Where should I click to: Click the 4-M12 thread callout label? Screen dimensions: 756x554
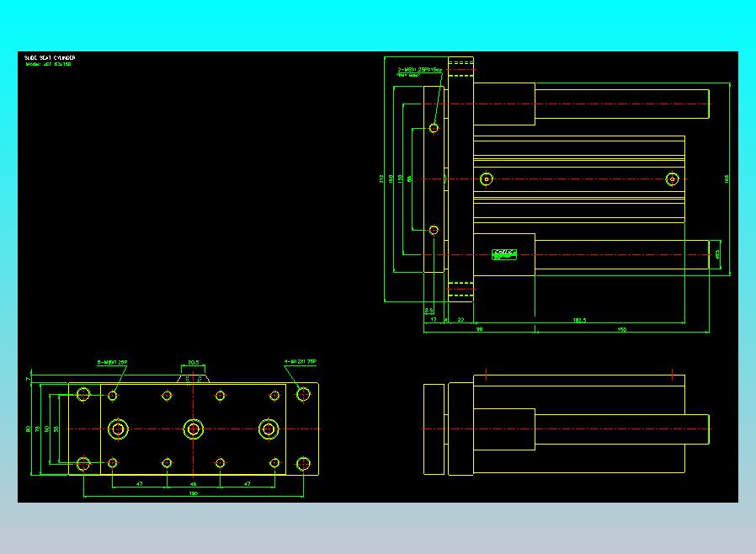coord(301,362)
